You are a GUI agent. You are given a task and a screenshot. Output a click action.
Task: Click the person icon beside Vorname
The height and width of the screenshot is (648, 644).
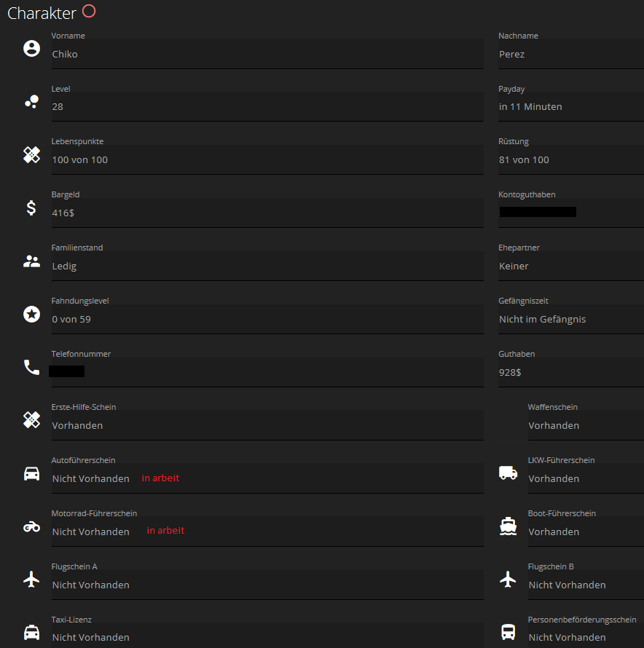pos(31,47)
